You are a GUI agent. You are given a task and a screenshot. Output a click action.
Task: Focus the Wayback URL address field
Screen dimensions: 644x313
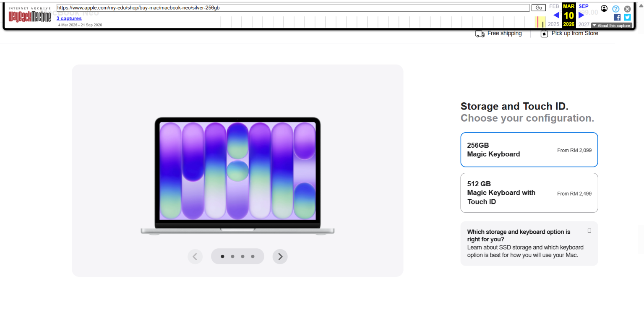coord(293,8)
